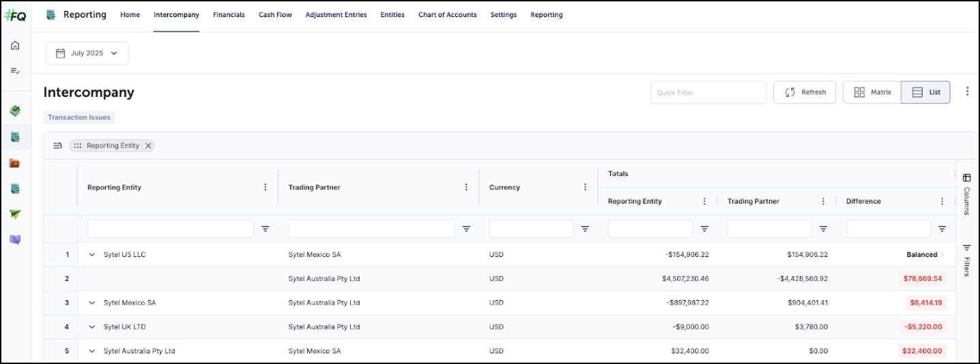The width and height of the screenshot is (980, 364).
Task: Click the Transaction Issues tag
Action: click(x=79, y=117)
